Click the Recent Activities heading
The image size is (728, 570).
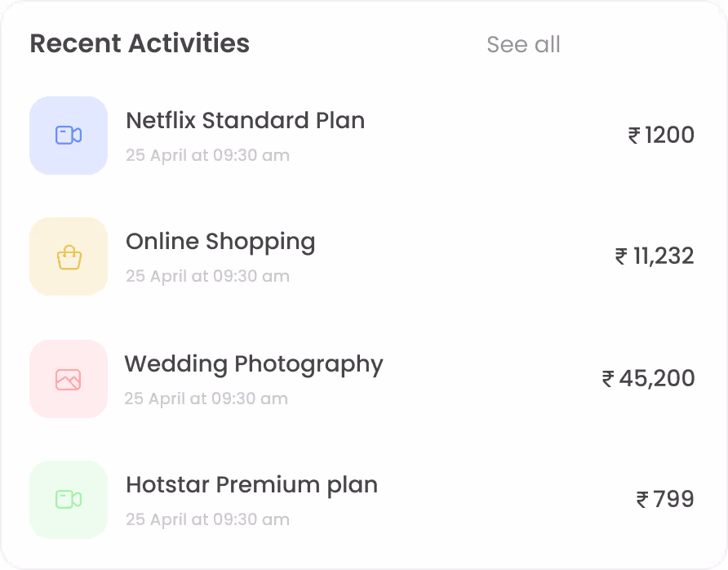point(140,43)
